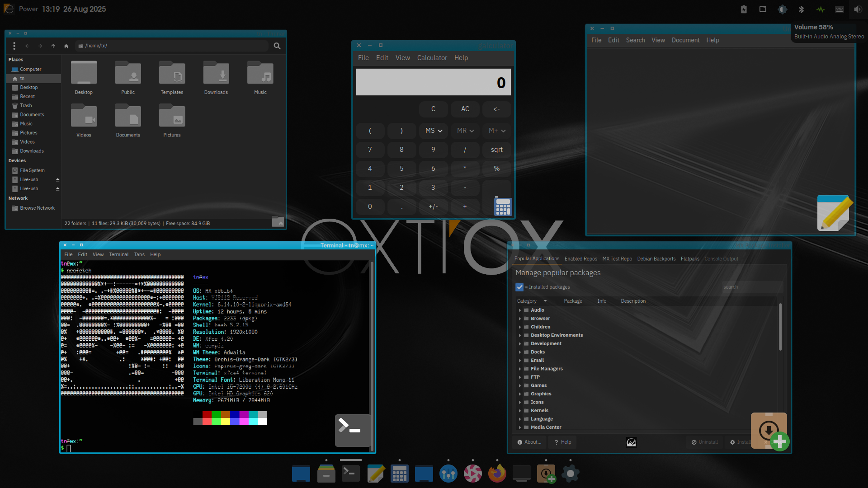Switch to MX Test Repo tab
The height and width of the screenshot is (488, 868).
[617, 259]
